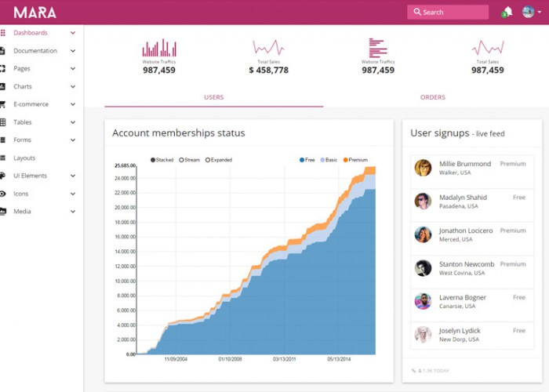Image resolution: width=549 pixels, height=392 pixels.
Task: Expand the Charts chevron
Action: (73, 86)
